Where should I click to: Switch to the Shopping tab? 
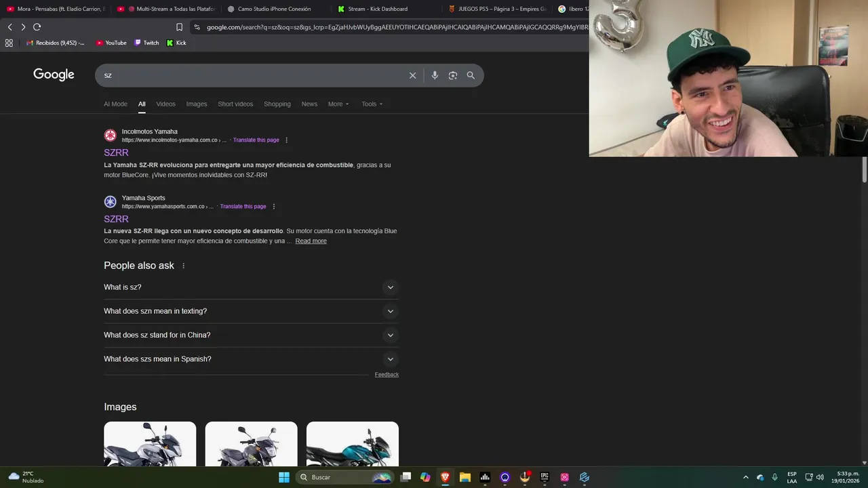point(277,104)
